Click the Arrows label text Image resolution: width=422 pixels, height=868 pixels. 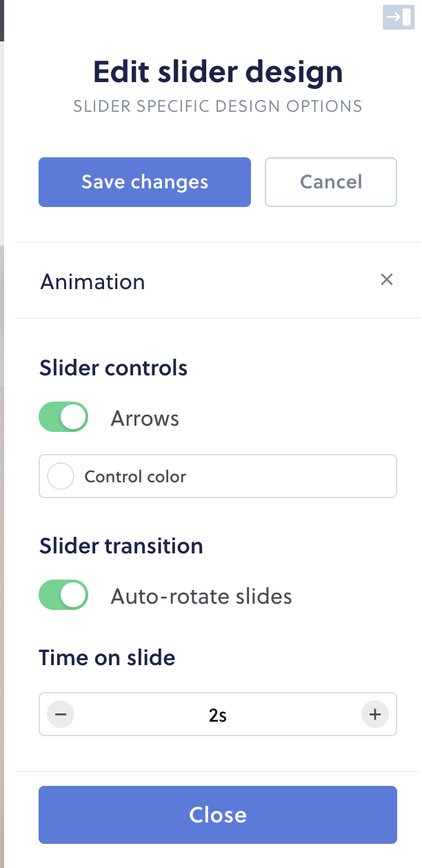[145, 417]
